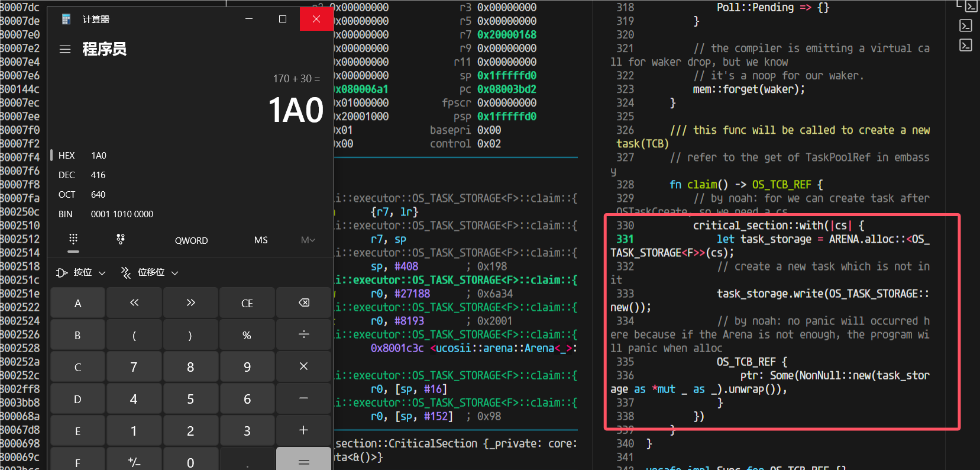This screenshot has width=980, height=470.
Task: Open the memory M dropdown
Action: [308, 240]
